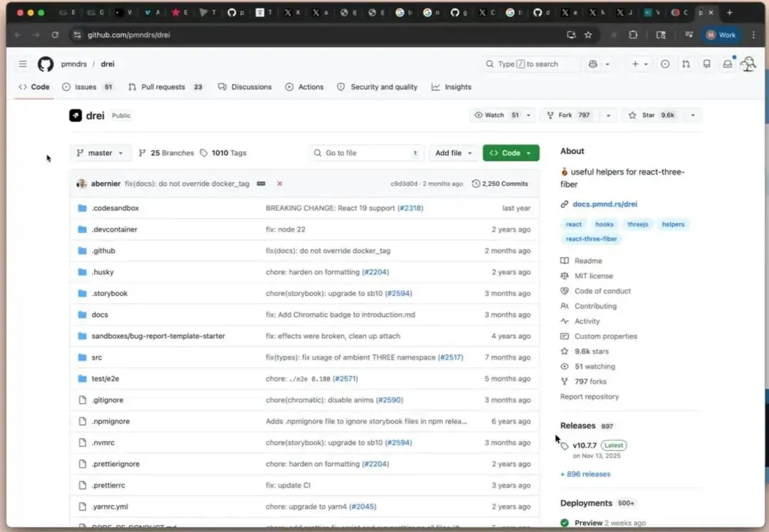Open pull request #2318 link

coord(410,208)
